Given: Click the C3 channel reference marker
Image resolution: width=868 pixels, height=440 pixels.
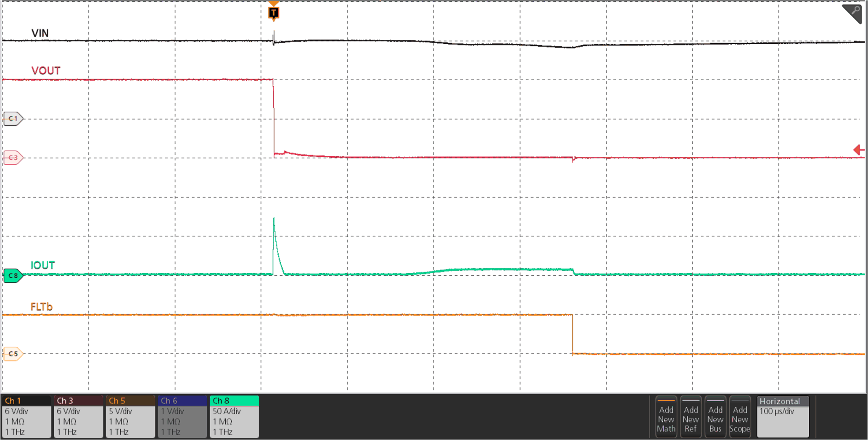Looking at the screenshot, I should (x=13, y=157).
